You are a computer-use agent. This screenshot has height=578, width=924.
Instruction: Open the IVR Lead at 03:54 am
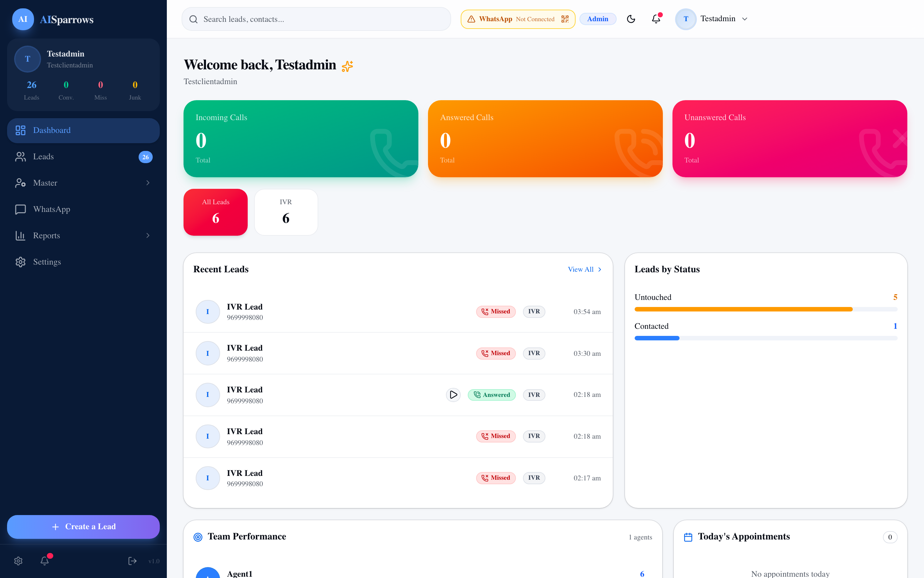[398, 312]
